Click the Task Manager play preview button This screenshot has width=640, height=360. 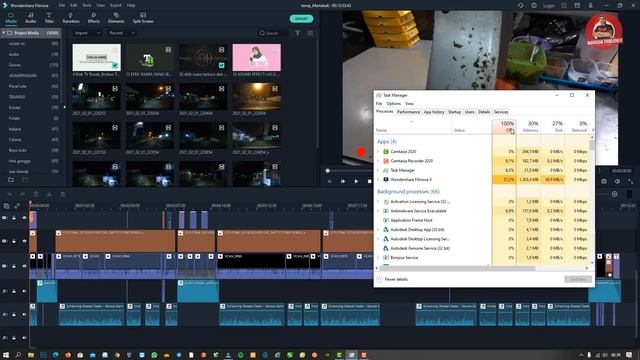tap(356, 181)
